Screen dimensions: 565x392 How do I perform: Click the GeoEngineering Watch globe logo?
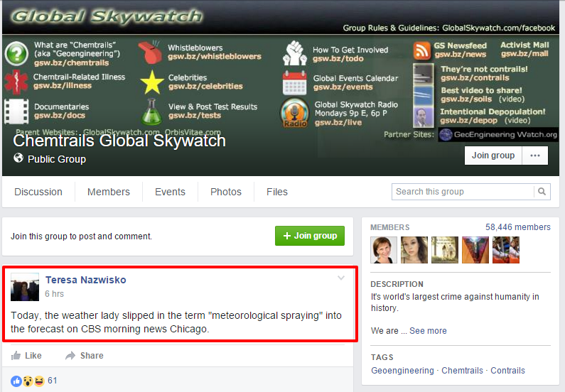pos(446,135)
